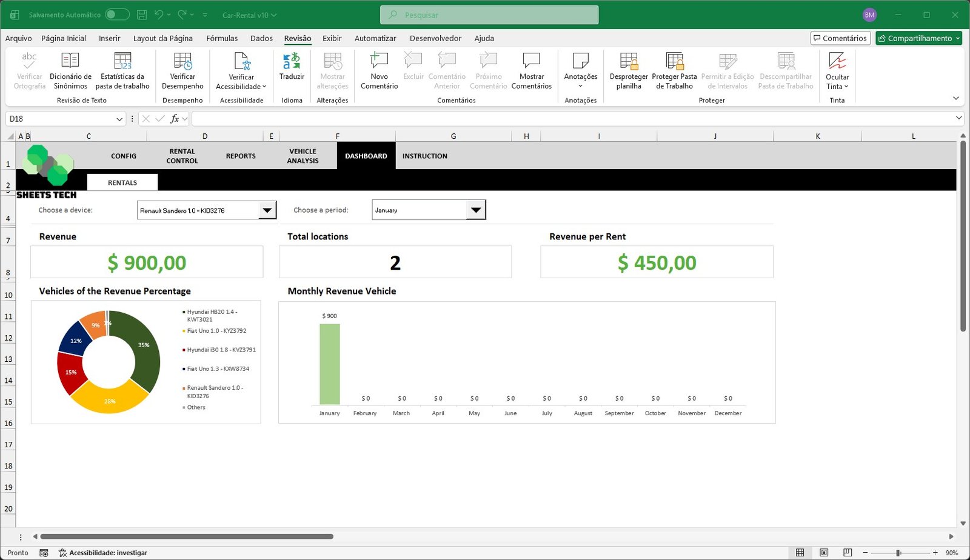Open the 'Choose a period' dropdown
970x560 pixels.
pyautogui.click(x=477, y=209)
